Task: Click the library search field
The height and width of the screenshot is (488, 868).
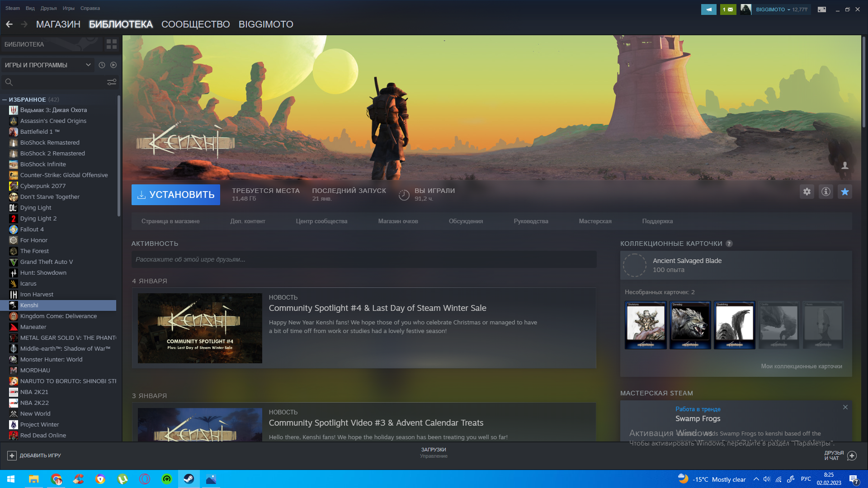Action: (59, 82)
